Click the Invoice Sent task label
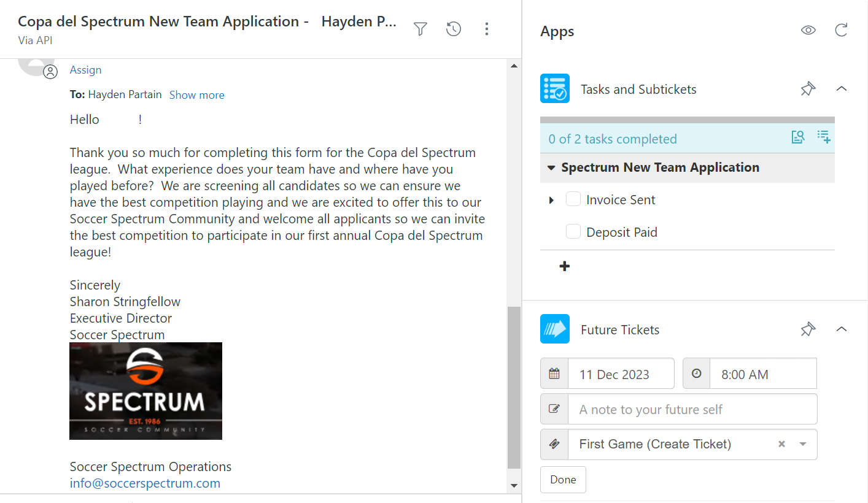This screenshot has width=868, height=503. point(621,200)
